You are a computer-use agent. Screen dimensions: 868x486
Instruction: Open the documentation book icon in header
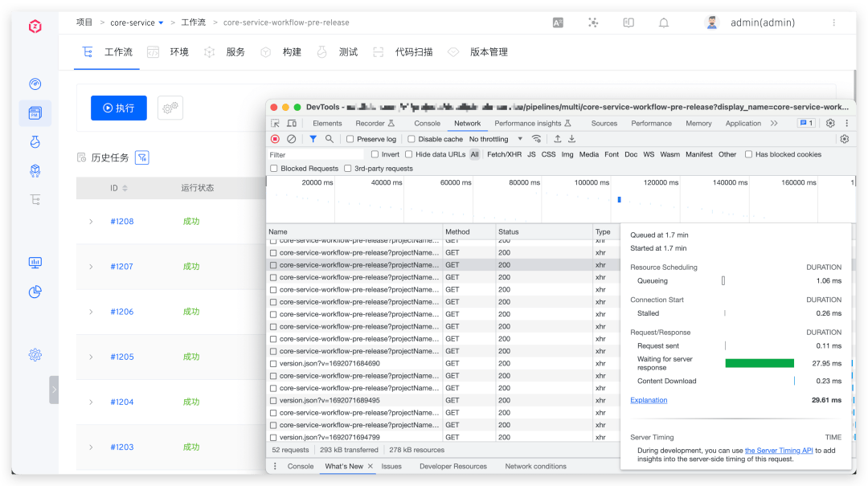[x=628, y=22]
